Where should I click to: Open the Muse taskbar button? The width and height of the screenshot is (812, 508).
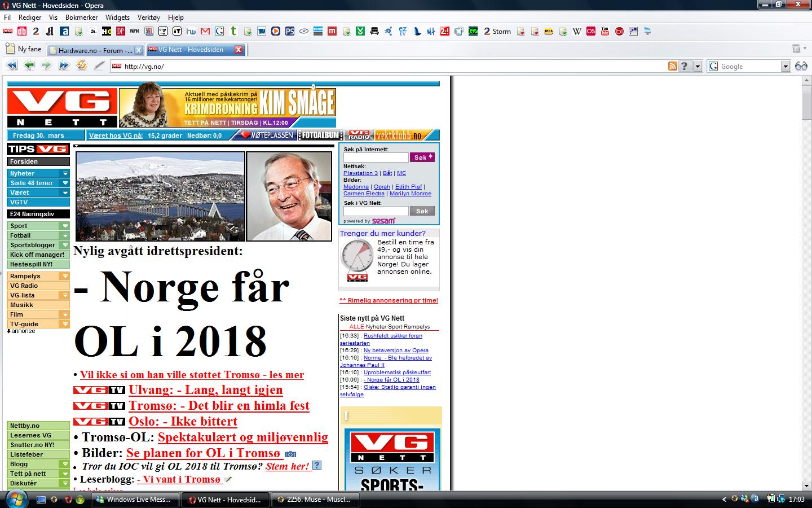(x=316, y=500)
